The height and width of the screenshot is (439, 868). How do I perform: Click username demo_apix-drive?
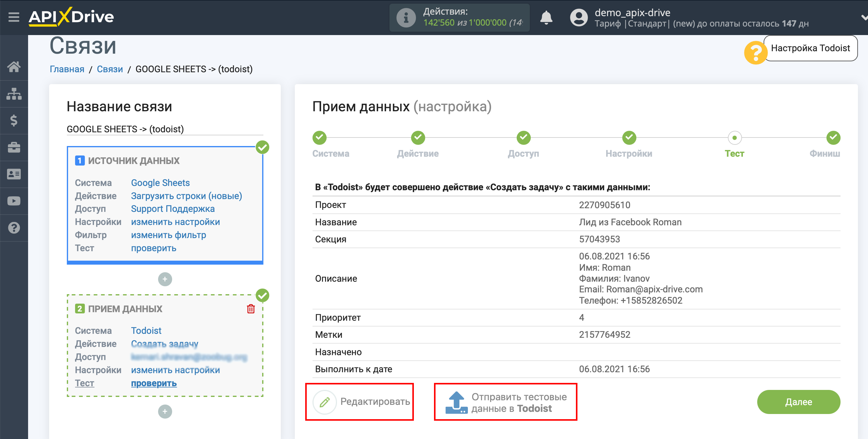(632, 12)
